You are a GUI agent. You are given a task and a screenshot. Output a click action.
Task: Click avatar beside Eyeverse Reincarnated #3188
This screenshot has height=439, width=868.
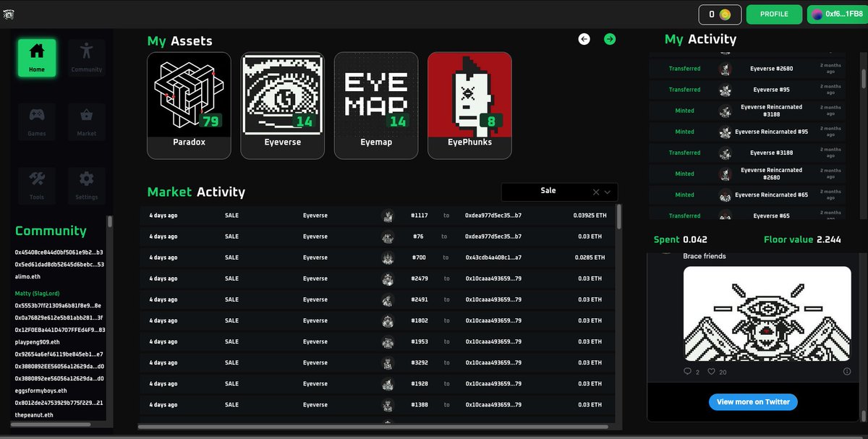(x=725, y=111)
